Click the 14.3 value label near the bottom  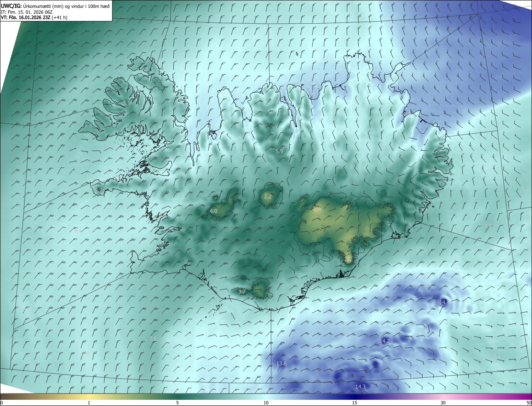(360, 386)
